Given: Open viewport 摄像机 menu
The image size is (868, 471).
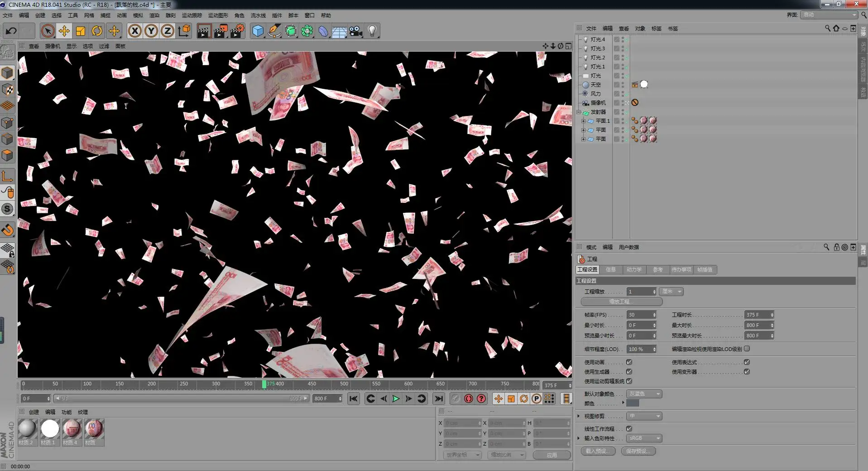Looking at the screenshot, I should [x=53, y=46].
